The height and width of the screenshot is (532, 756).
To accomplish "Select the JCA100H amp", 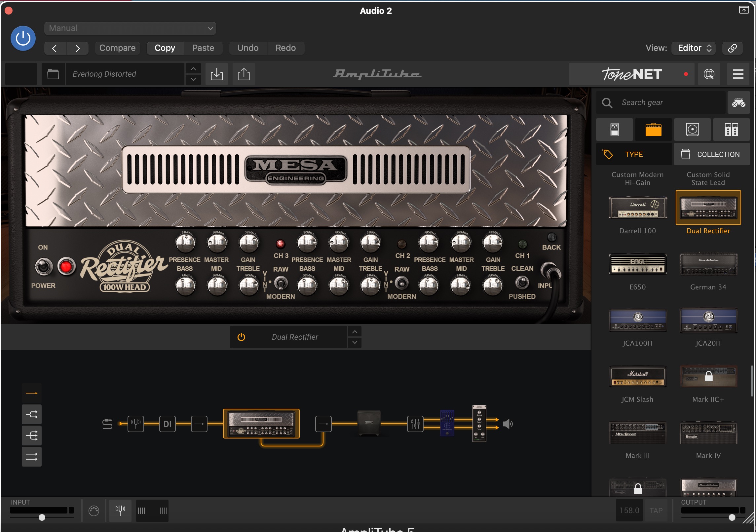I will pos(638,320).
